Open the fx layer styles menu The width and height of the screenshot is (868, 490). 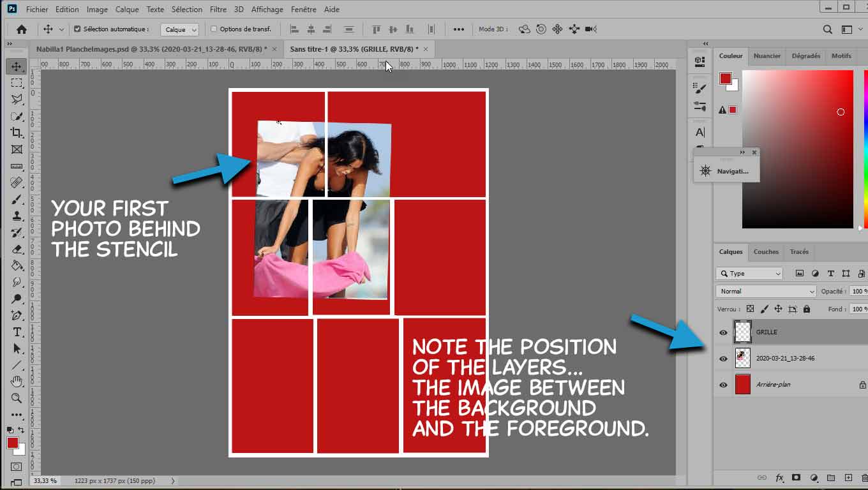(779, 477)
